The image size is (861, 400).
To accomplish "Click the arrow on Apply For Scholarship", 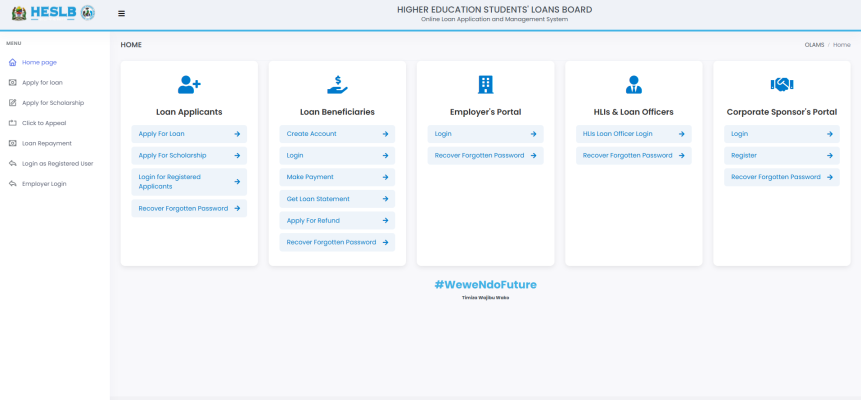I will tap(237, 155).
